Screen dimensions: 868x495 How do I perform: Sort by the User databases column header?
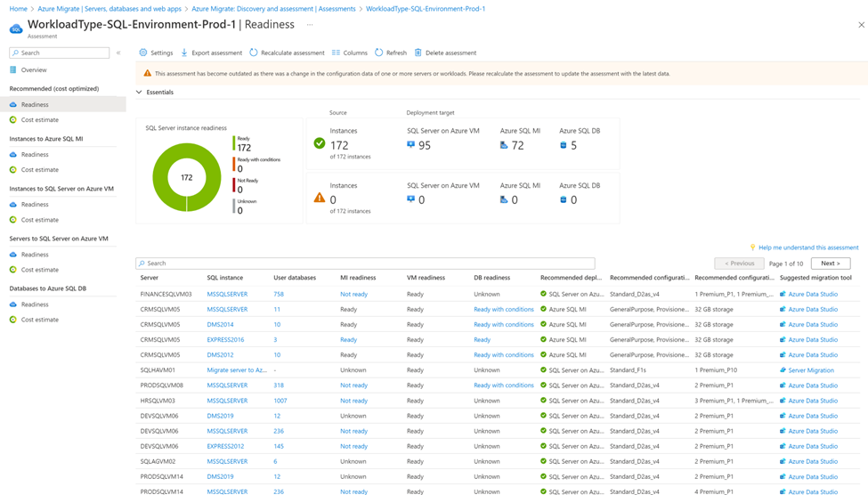295,278
